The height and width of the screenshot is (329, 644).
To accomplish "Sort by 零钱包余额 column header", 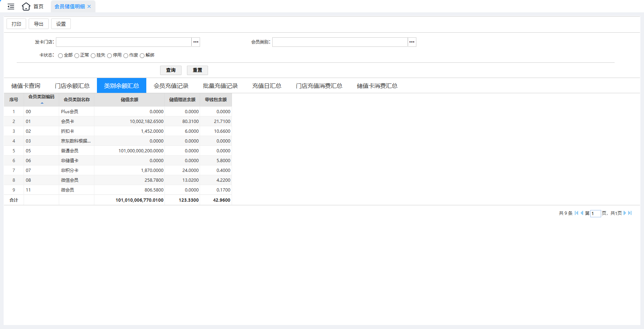I will point(216,99).
